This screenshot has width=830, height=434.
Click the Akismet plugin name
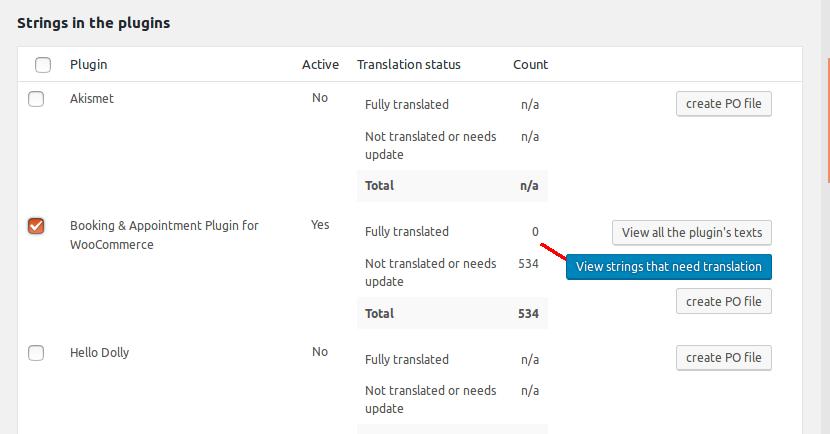point(92,99)
